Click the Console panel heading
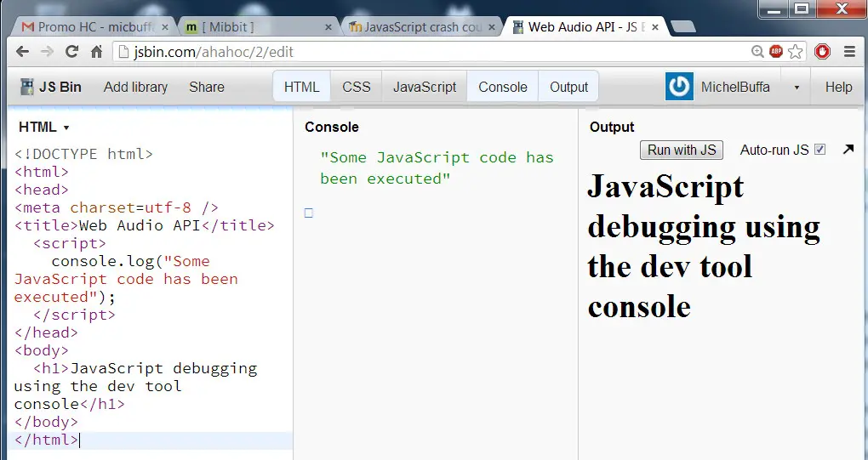The height and width of the screenshot is (460, 868). (332, 128)
